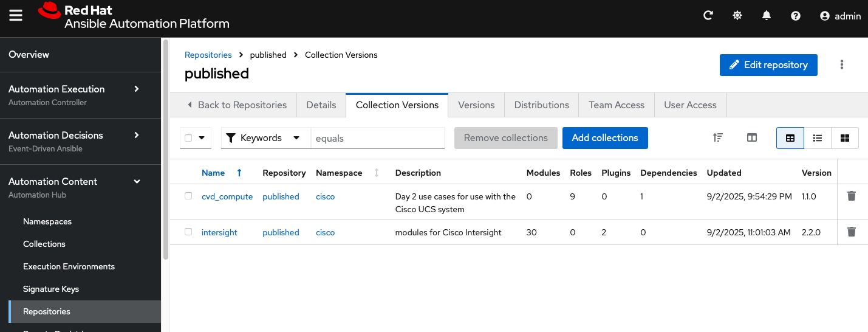Click version 2.2.0 cell
The height and width of the screenshot is (332, 868).
811,232
